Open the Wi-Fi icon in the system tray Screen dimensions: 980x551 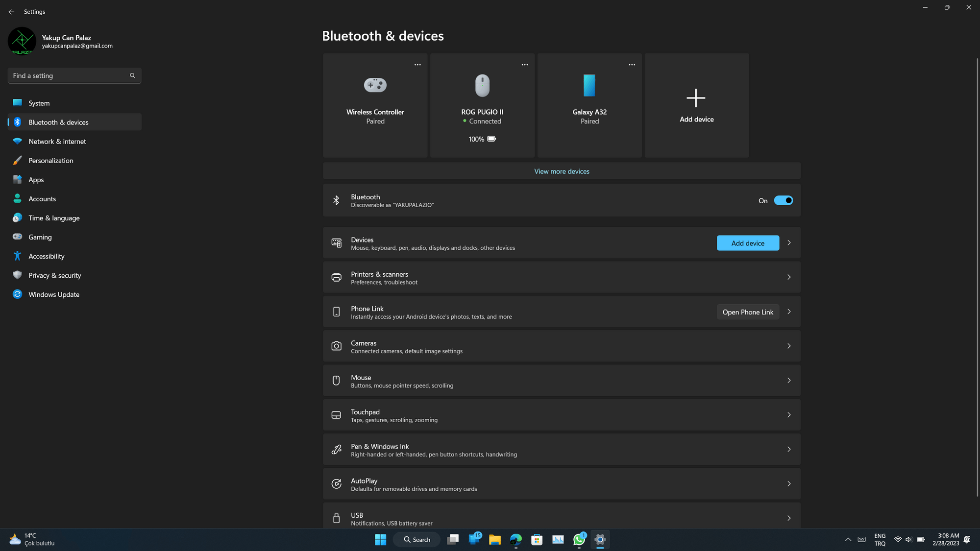(x=898, y=540)
